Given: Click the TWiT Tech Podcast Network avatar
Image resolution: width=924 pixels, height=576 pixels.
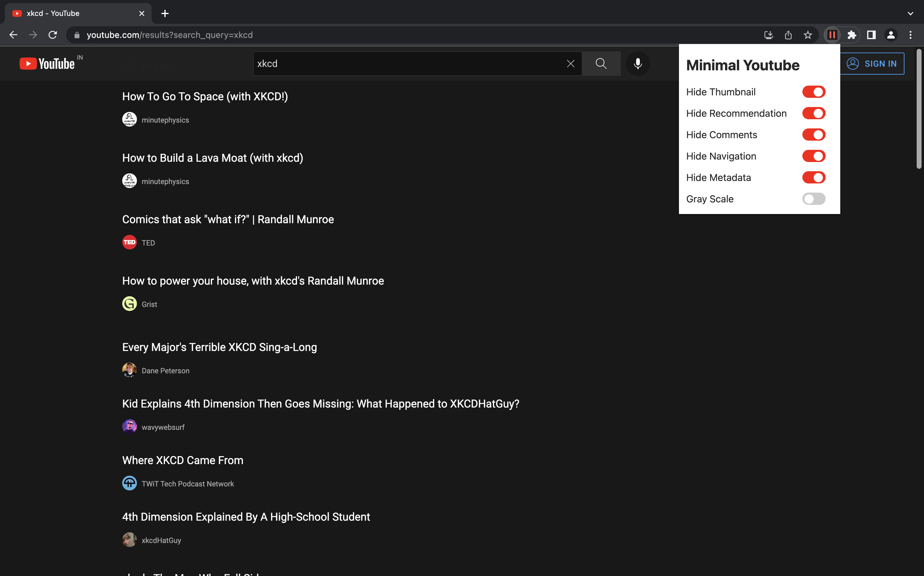Looking at the screenshot, I should pos(130,483).
